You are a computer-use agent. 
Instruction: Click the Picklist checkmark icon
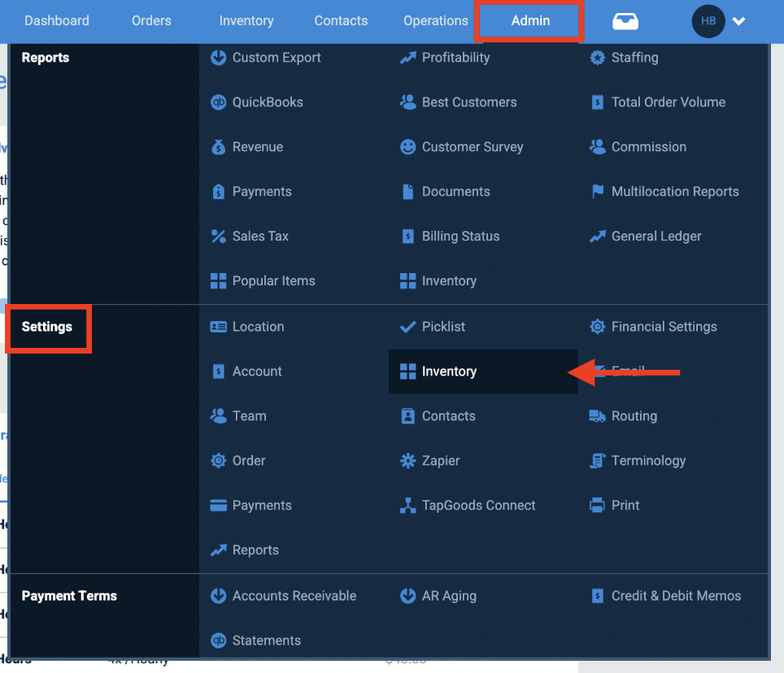tap(407, 327)
